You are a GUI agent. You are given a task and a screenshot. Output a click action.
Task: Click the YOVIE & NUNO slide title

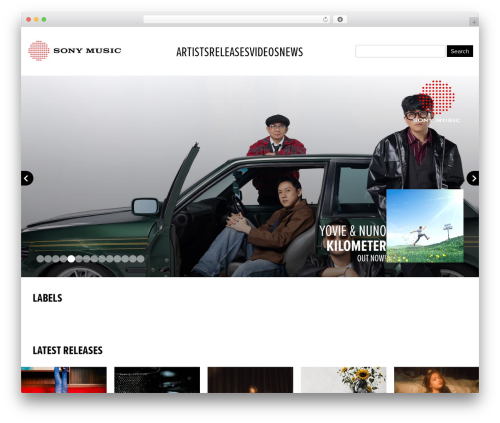point(353,231)
